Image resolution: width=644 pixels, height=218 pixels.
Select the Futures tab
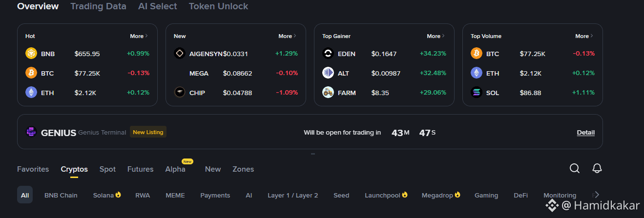[141, 169]
